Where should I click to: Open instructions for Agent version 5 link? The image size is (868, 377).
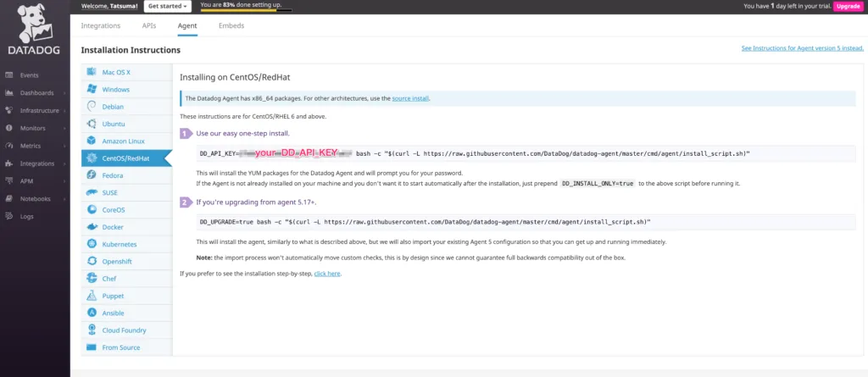pyautogui.click(x=802, y=48)
